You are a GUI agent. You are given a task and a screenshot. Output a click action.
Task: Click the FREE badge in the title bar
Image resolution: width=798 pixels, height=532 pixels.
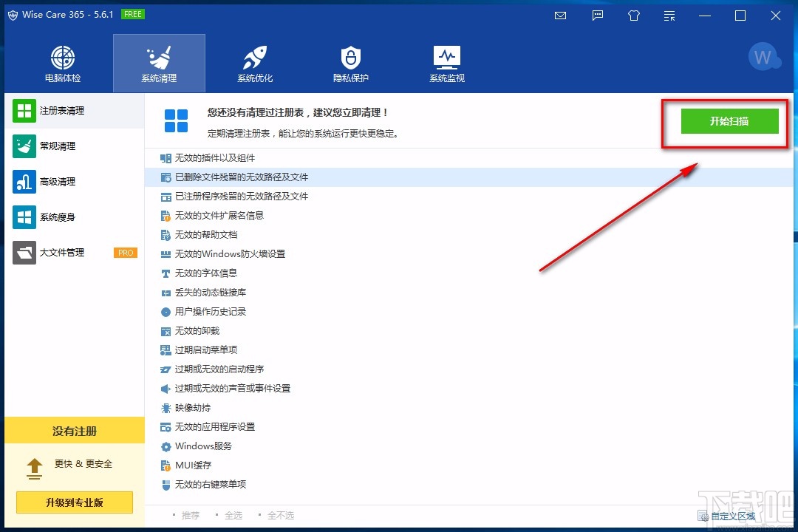pos(133,14)
